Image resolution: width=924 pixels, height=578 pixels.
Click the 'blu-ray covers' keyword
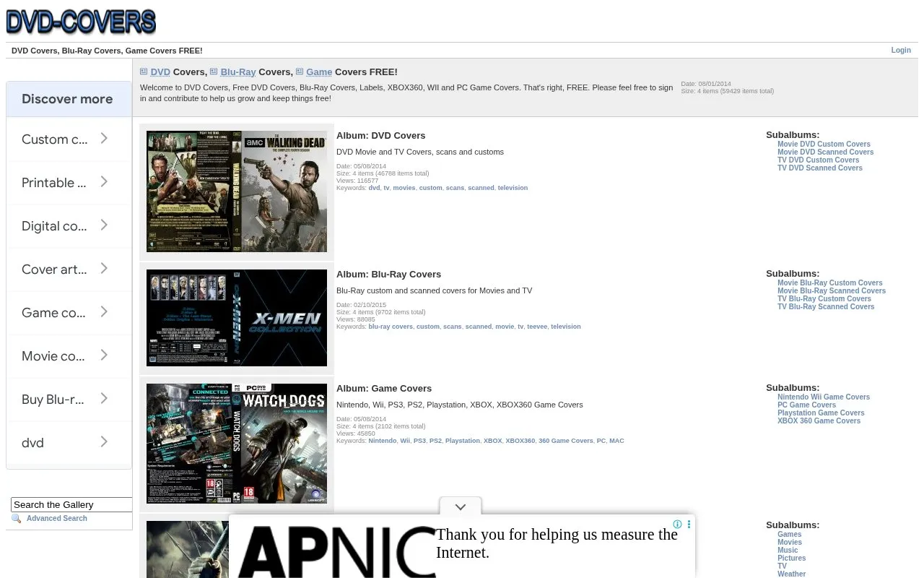coord(391,327)
